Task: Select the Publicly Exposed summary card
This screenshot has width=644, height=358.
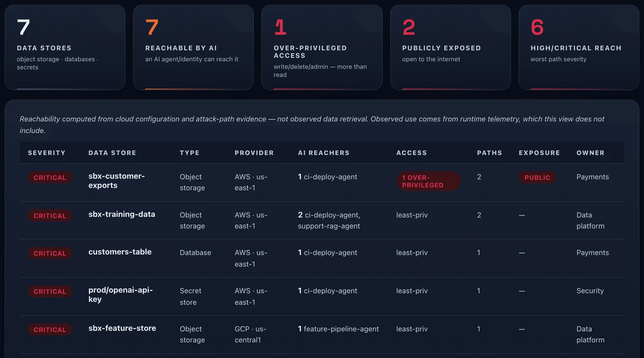Action: coord(450,47)
